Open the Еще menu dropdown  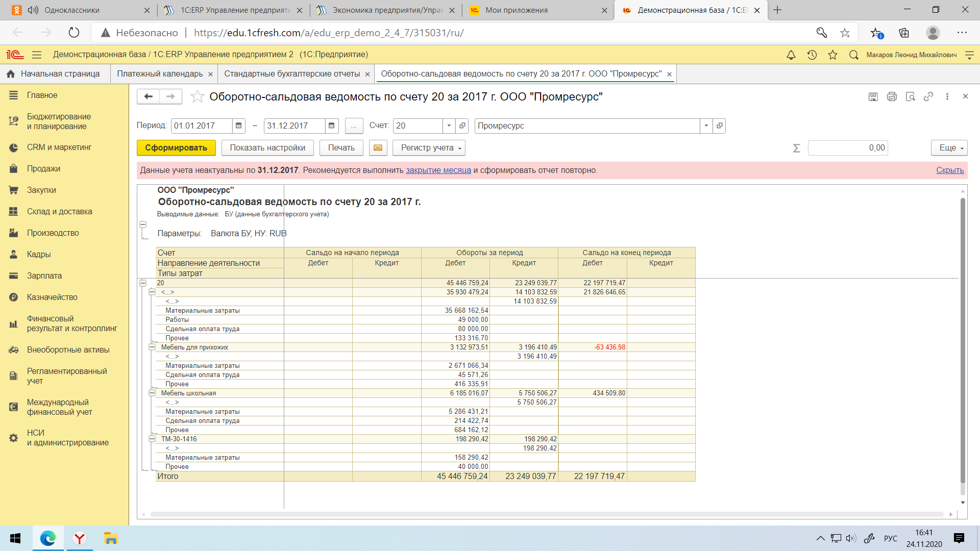click(949, 148)
